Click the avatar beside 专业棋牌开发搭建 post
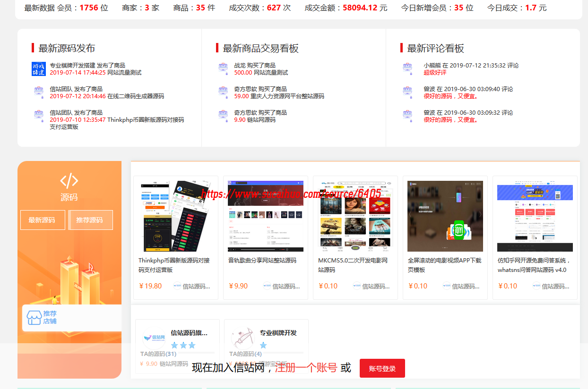The width and height of the screenshot is (588, 389). tap(39, 69)
